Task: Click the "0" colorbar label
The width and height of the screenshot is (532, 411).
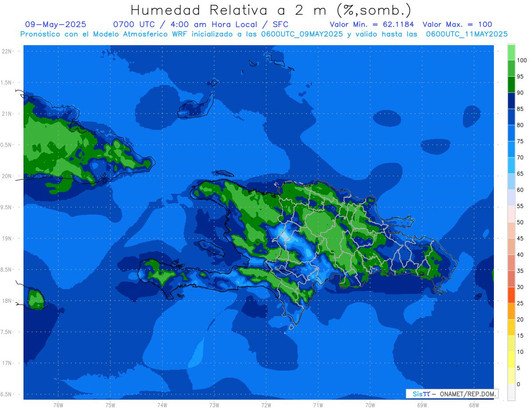Action: pyautogui.click(x=519, y=384)
